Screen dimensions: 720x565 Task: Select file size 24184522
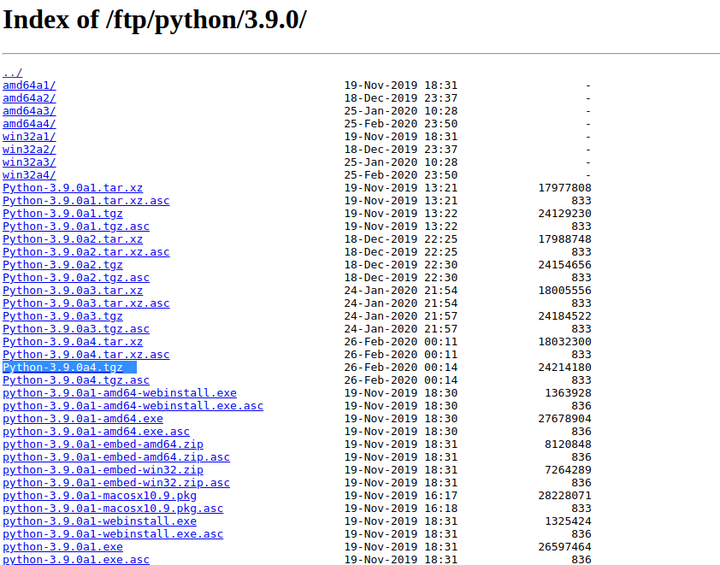(x=564, y=316)
